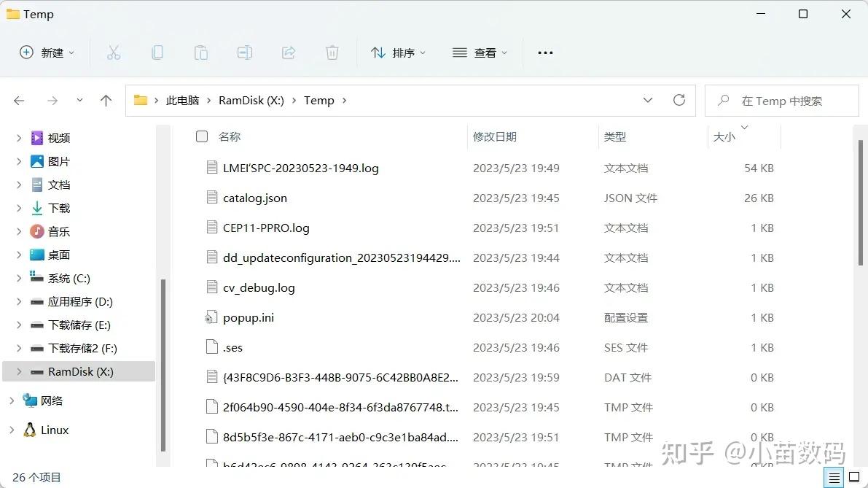
Task: Sort by 名称 column header
Action: click(229, 136)
